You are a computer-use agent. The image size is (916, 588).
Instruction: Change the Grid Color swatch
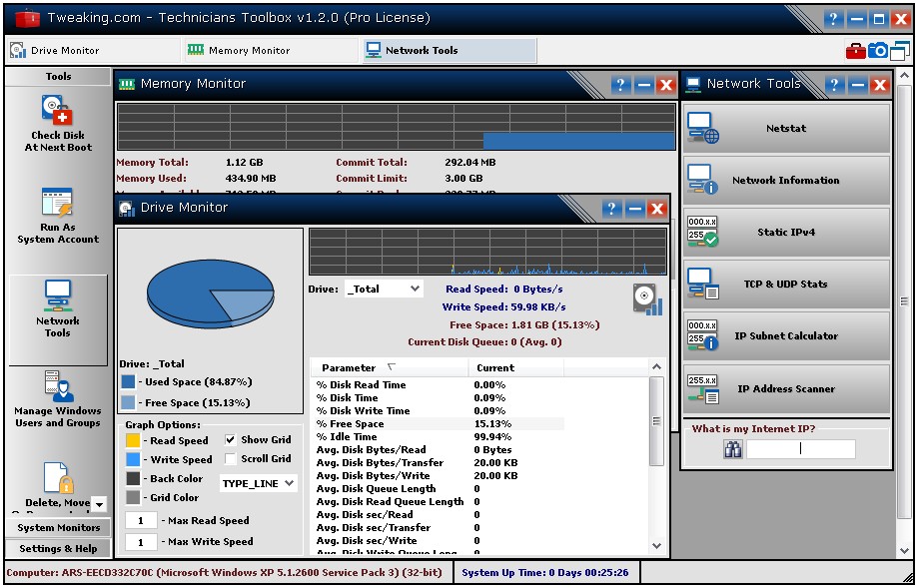click(x=133, y=497)
